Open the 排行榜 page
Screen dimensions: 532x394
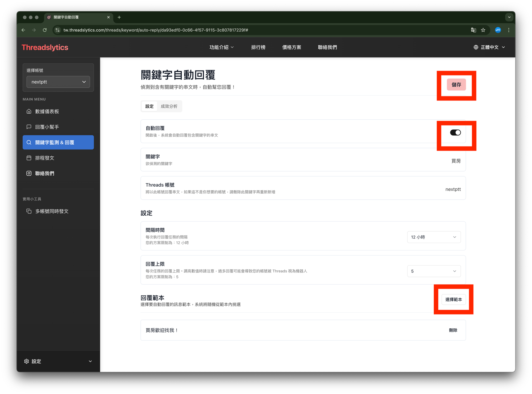tap(258, 47)
